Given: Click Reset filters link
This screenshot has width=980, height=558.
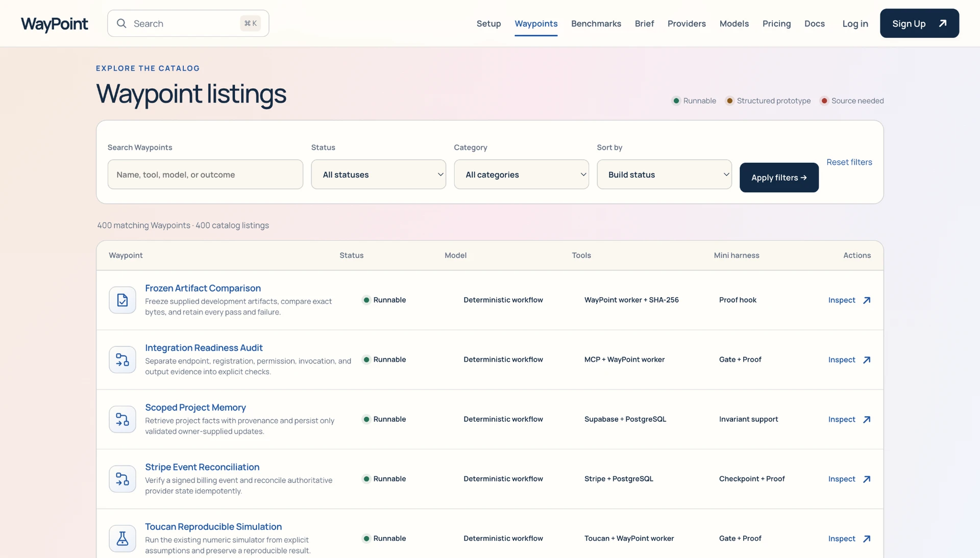Looking at the screenshot, I should pos(849,162).
